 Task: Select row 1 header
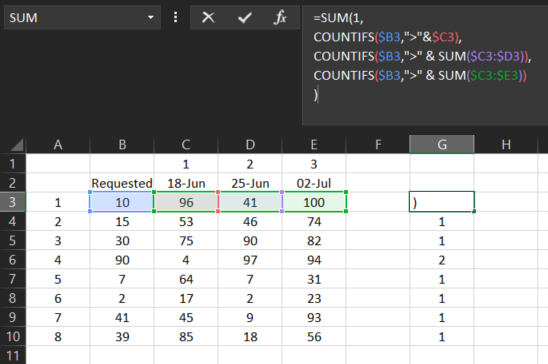tap(13, 164)
